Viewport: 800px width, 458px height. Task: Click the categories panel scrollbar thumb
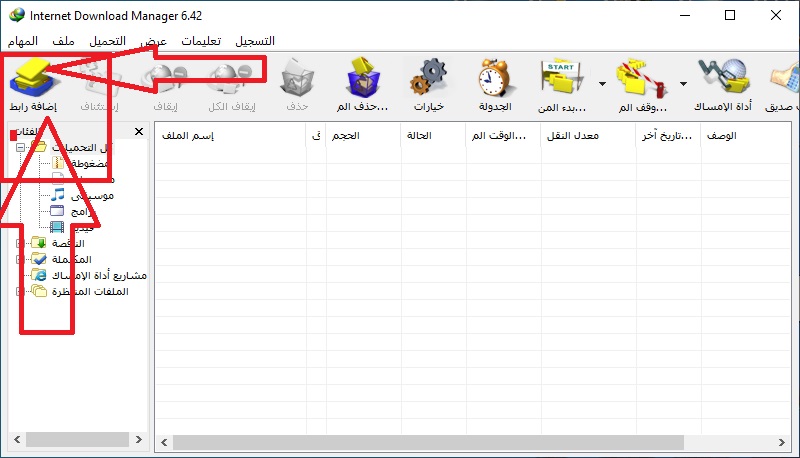pos(78,439)
